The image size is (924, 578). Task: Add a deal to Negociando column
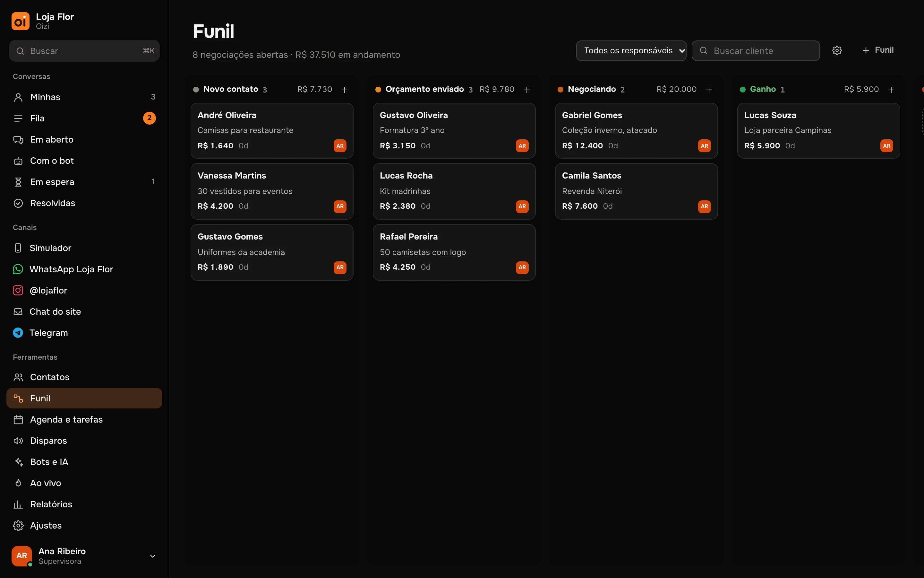tap(709, 90)
